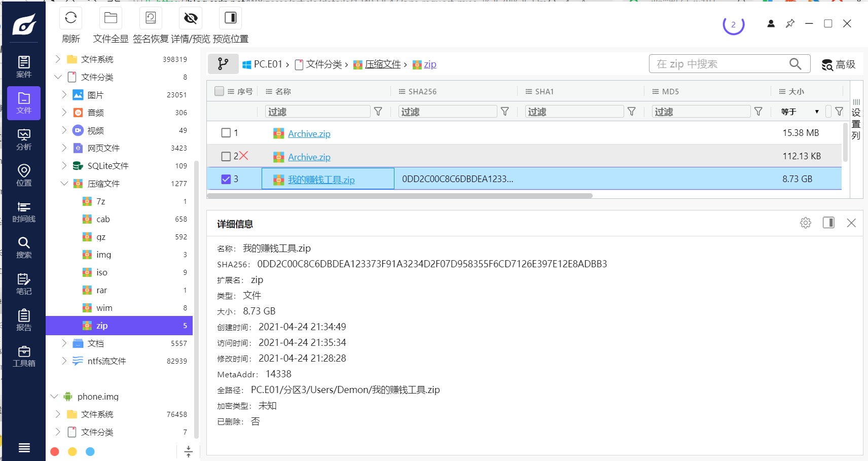868x461 pixels.
Task: Click the collapse divider icon below the tree
Action: point(189,451)
